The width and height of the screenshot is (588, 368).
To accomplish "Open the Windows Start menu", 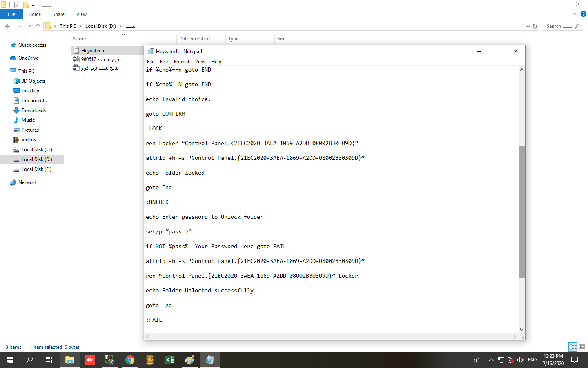I will click(10, 360).
